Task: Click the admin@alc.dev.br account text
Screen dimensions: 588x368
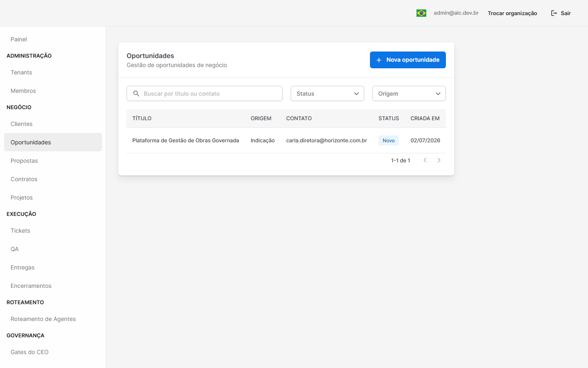Action: pos(456,13)
